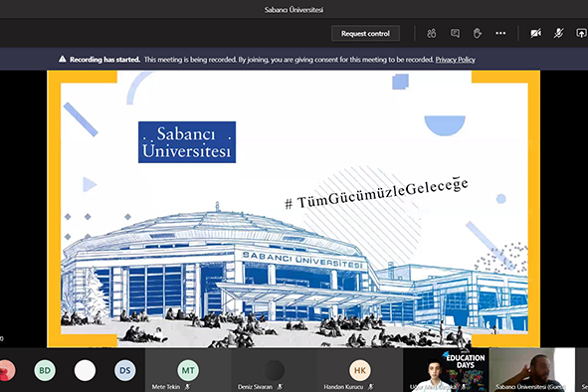Select the BD participant avatar
Screen dimensions: 588x392
(x=45, y=370)
